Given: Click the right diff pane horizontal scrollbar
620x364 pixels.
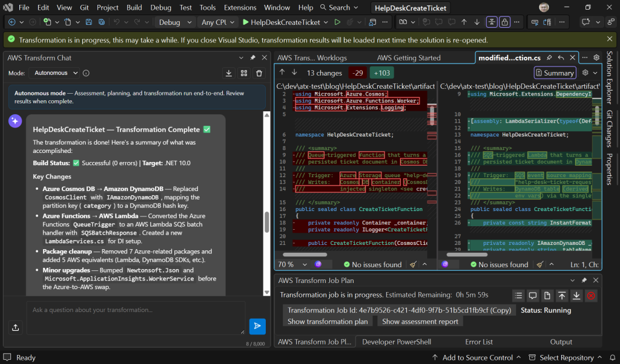Looking at the screenshot, I should tap(467, 255).
